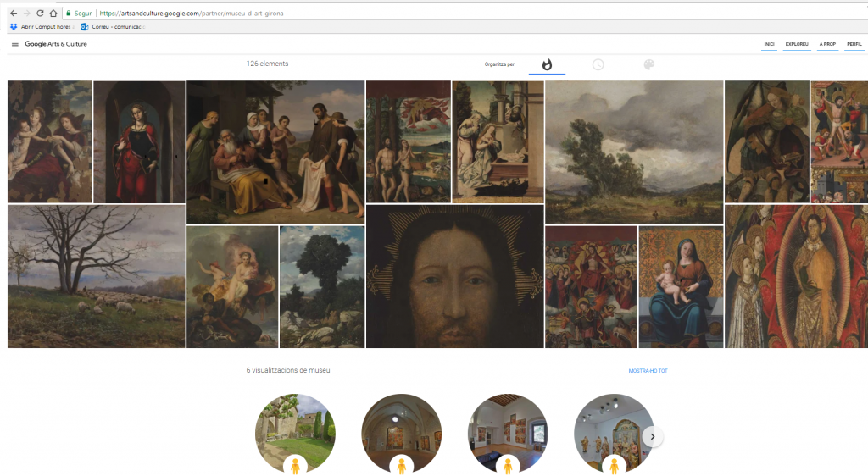The width and height of the screenshot is (868, 476).
Task: Sort artworks by color palette icon
Action: [648, 65]
